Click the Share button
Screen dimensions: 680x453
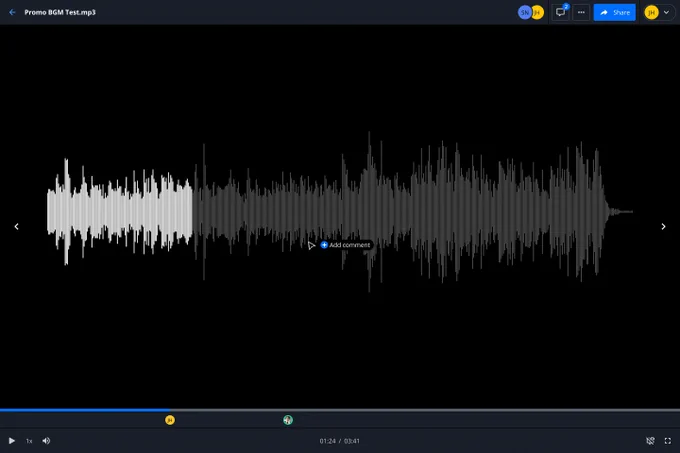coord(615,12)
